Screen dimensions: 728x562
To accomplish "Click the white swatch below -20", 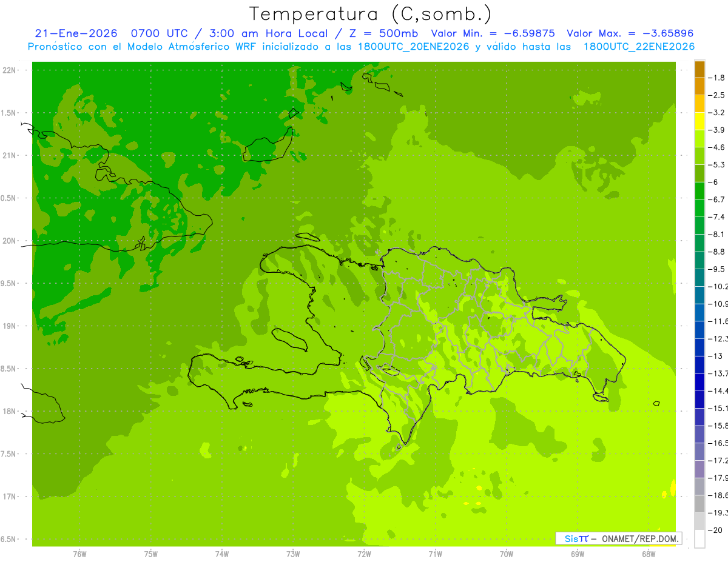I will 699,538.
